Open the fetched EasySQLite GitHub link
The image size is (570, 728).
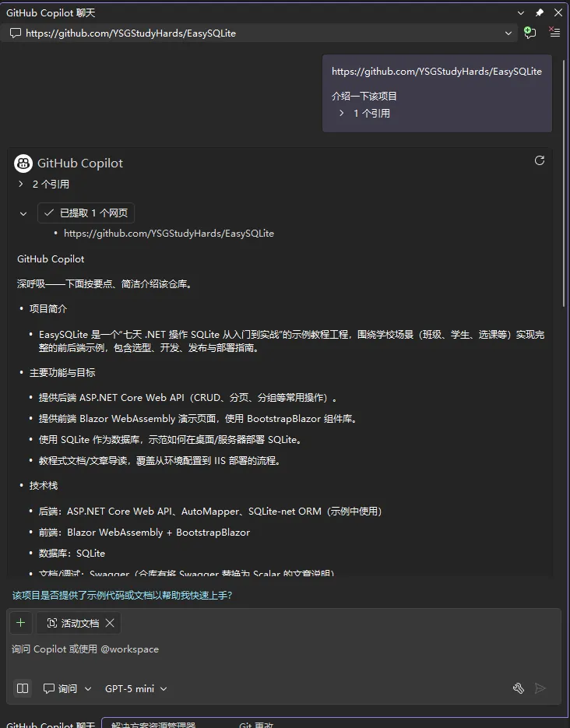coord(169,233)
